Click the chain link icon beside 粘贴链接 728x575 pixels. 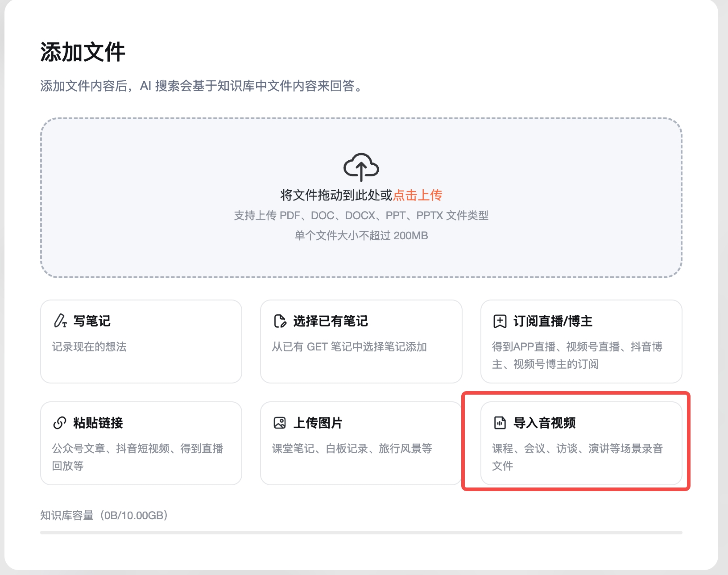60,423
